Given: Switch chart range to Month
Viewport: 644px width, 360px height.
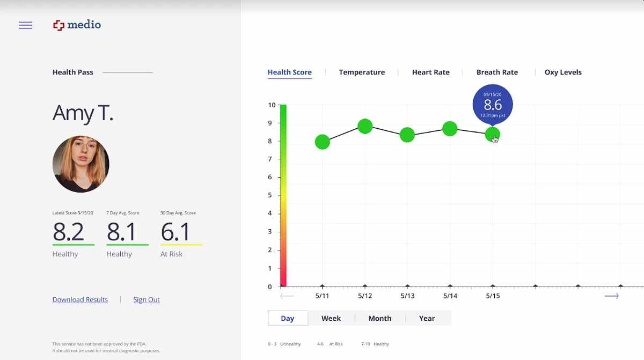Looking at the screenshot, I should (x=379, y=318).
